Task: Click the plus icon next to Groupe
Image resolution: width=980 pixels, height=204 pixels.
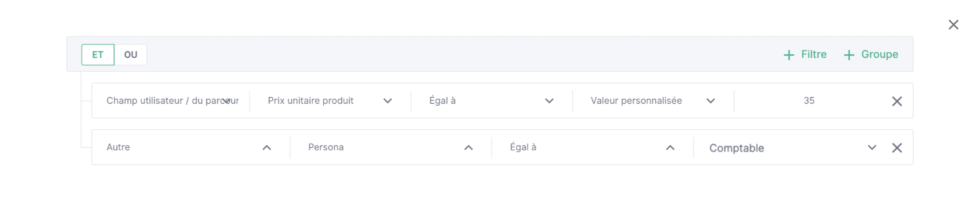Action: coord(848,55)
